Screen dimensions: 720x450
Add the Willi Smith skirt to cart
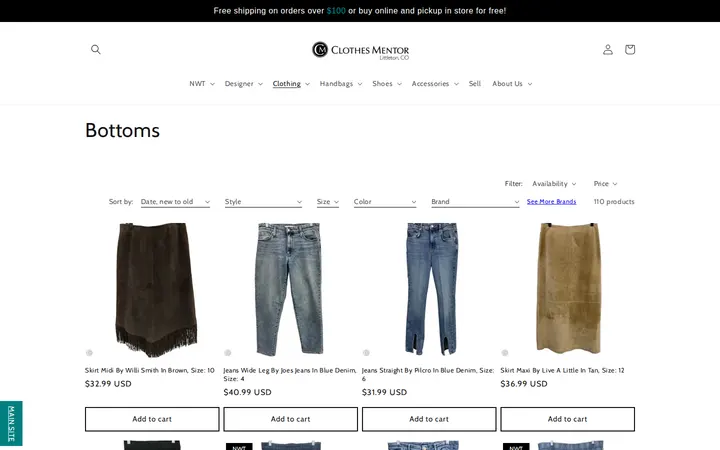pos(152,419)
